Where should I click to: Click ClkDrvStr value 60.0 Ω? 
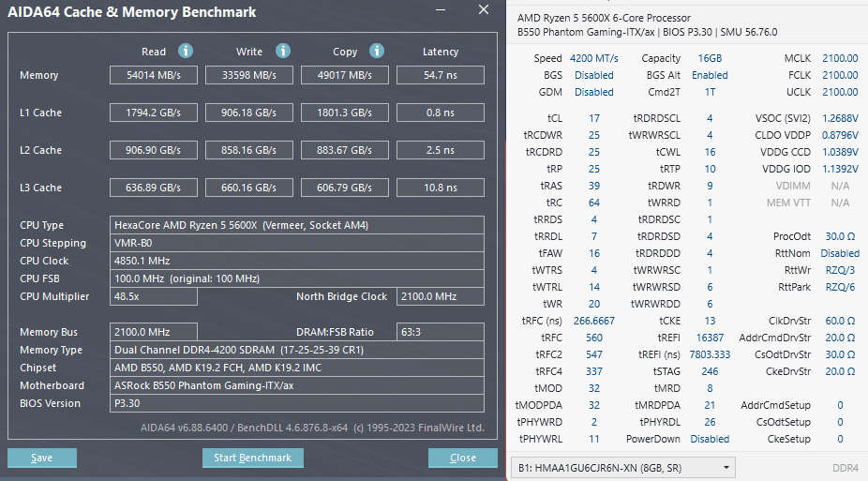click(840, 321)
